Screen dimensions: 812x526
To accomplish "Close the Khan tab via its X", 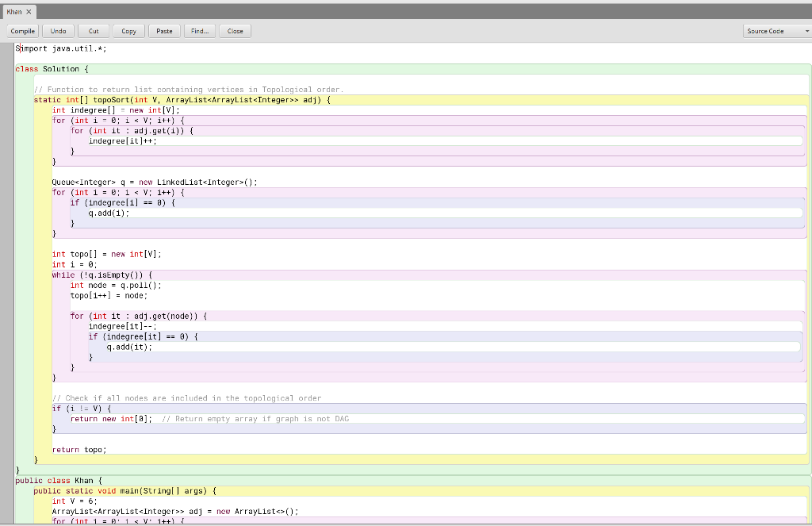I will coord(30,12).
